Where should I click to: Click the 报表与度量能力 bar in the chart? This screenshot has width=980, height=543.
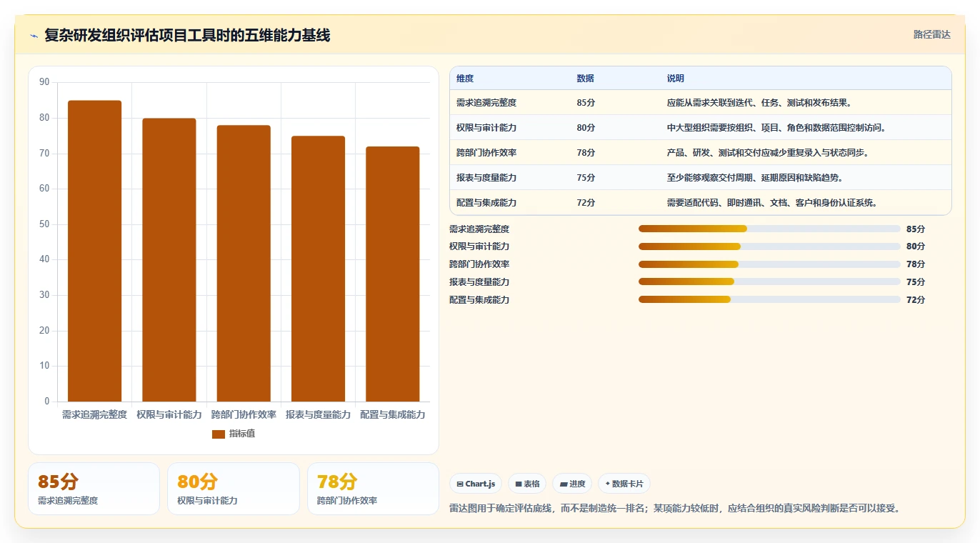click(x=318, y=269)
